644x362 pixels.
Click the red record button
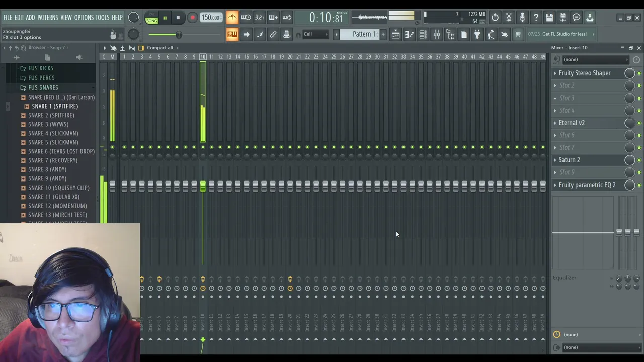(x=192, y=18)
